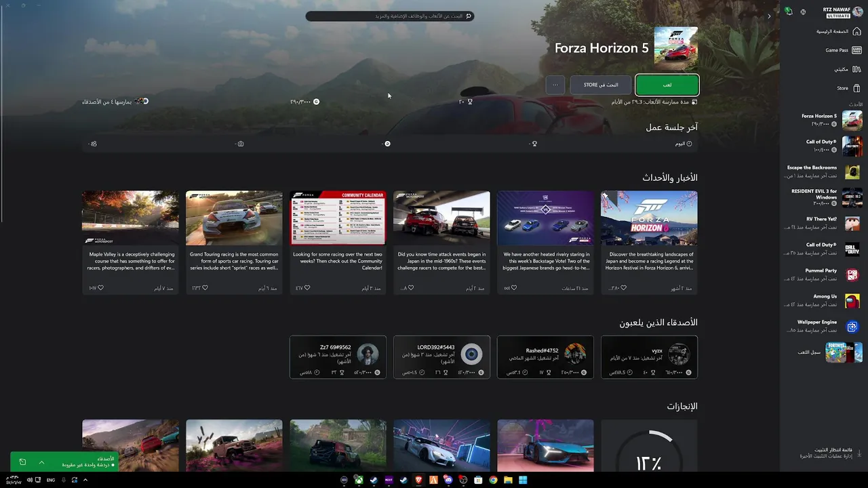
Task: Expand the Friends widget chevron
Action: pos(41,462)
